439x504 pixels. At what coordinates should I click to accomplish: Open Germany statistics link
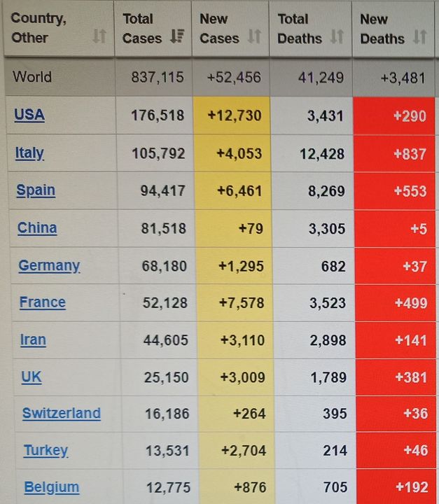(x=49, y=266)
